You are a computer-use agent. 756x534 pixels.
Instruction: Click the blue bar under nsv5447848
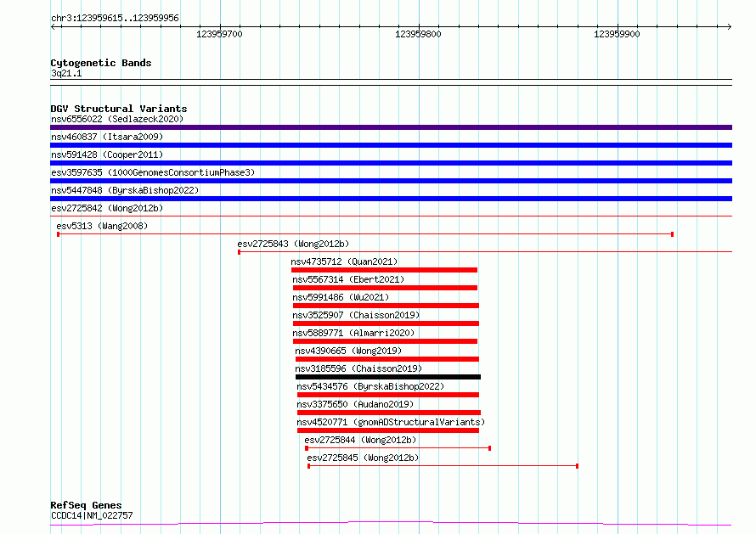click(x=391, y=199)
